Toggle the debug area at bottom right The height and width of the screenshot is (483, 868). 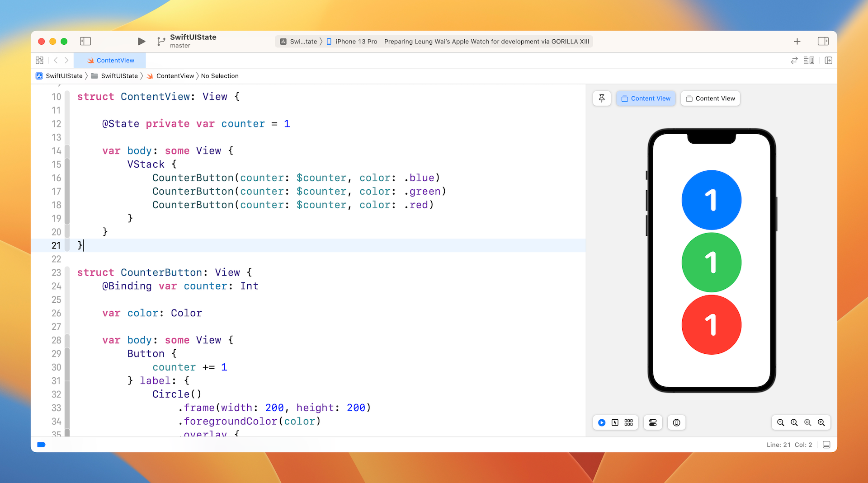coord(826,445)
